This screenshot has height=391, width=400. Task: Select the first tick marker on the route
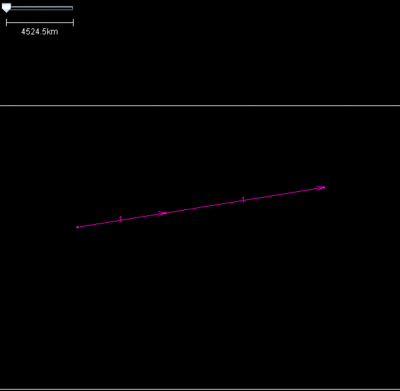(x=120, y=219)
